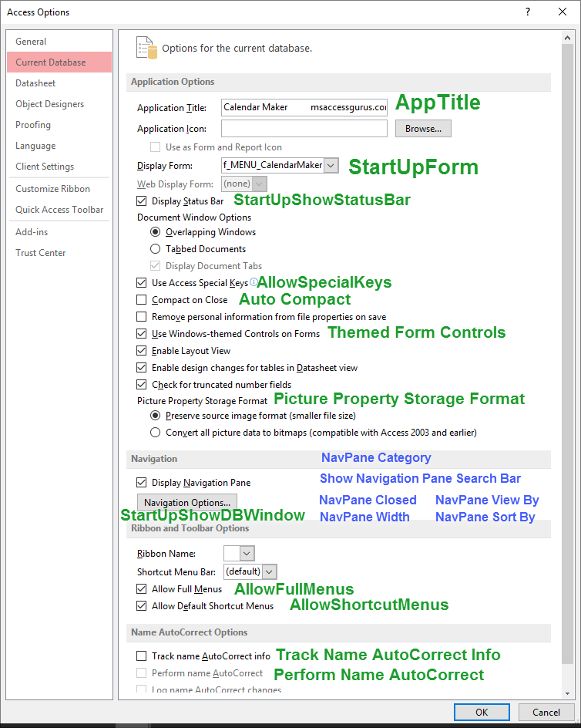The image size is (581, 728).
Task: Open Object Designers options
Action: (59, 104)
